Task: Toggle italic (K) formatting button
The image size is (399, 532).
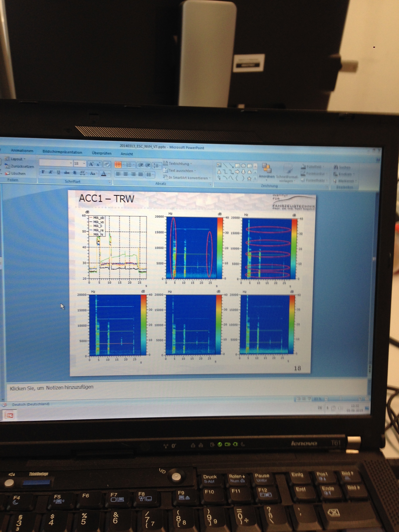Action: point(51,172)
